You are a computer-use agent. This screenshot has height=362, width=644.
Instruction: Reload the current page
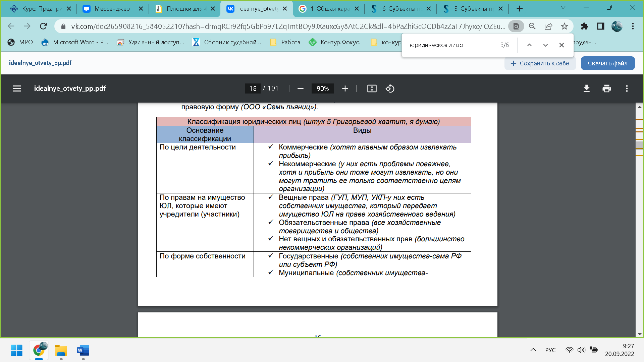[x=43, y=26]
